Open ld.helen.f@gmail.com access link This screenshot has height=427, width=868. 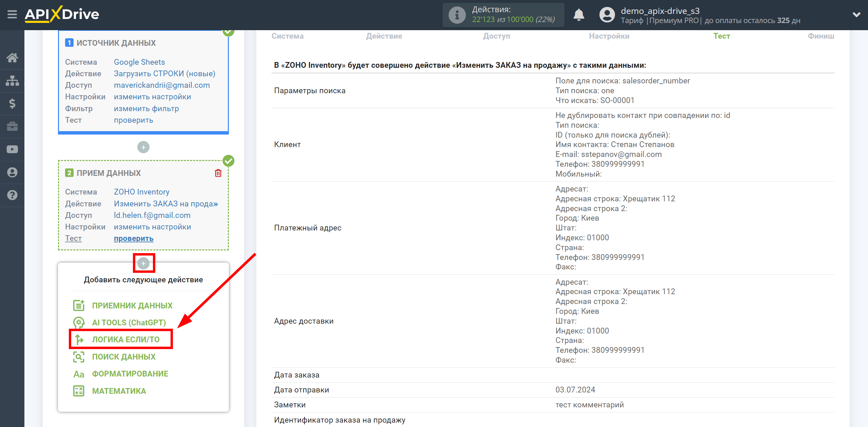[x=152, y=215]
